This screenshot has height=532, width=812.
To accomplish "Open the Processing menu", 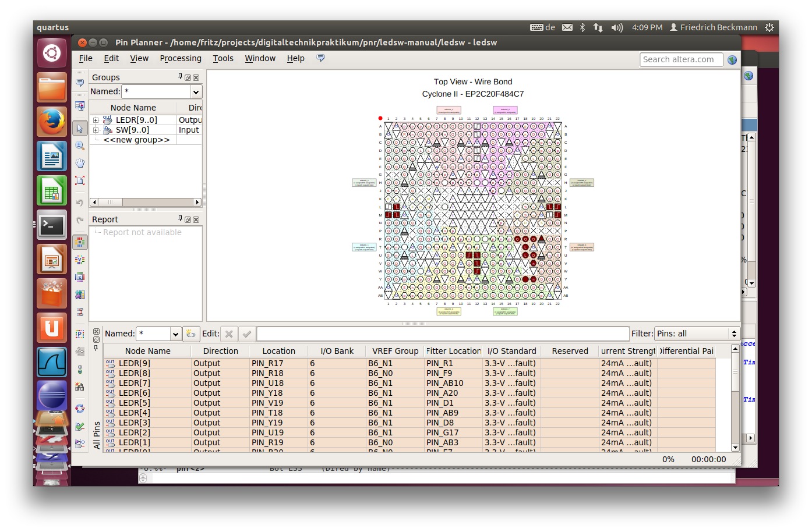I will coord(181,58).
